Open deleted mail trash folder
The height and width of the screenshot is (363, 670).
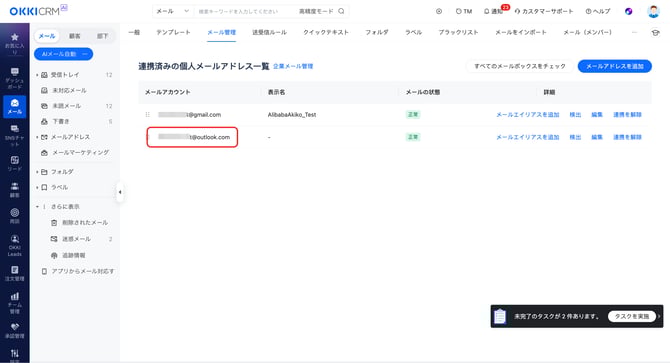click(80, 222)
